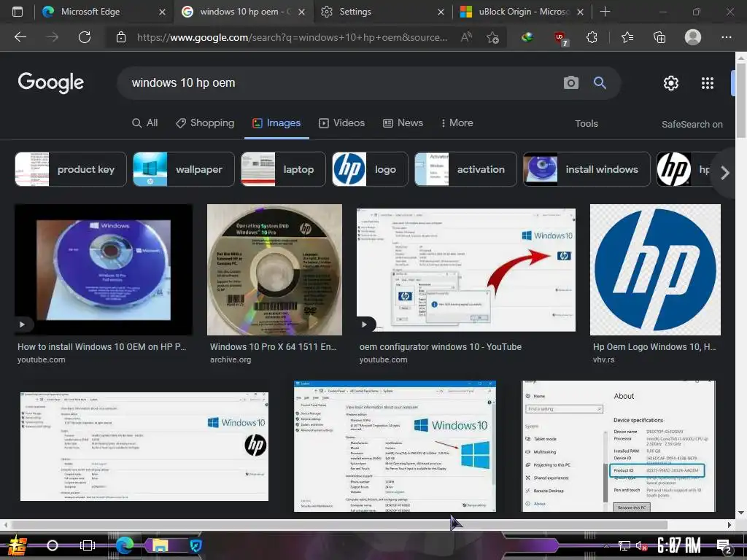
Task: Open the purple Windows disc video thumbnail
Action: (x=104, y=270)
